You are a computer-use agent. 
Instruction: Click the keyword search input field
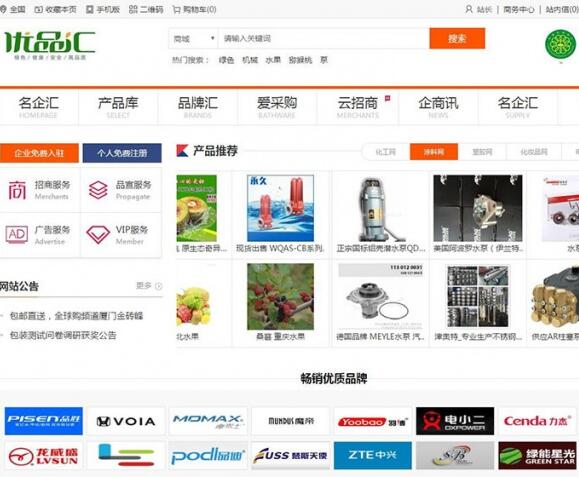click(x=323, y=38)
